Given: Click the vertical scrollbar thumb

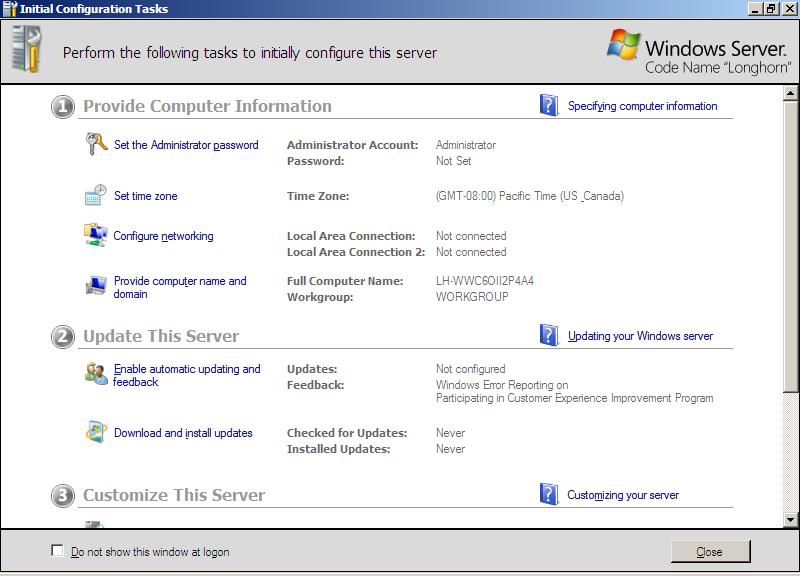Looking at the screenshot, I should pos(790,246).
